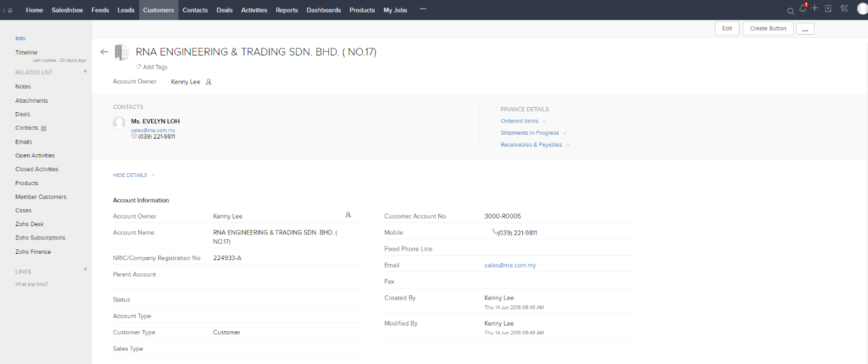The width and height of the screenshot is (868, 364).
Task: Open the calendar icon in top bar
Action: click(828, 9)
